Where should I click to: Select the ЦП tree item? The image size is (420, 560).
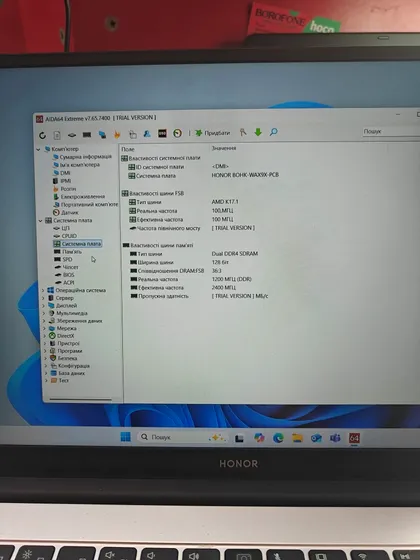(x=61, y=228)
